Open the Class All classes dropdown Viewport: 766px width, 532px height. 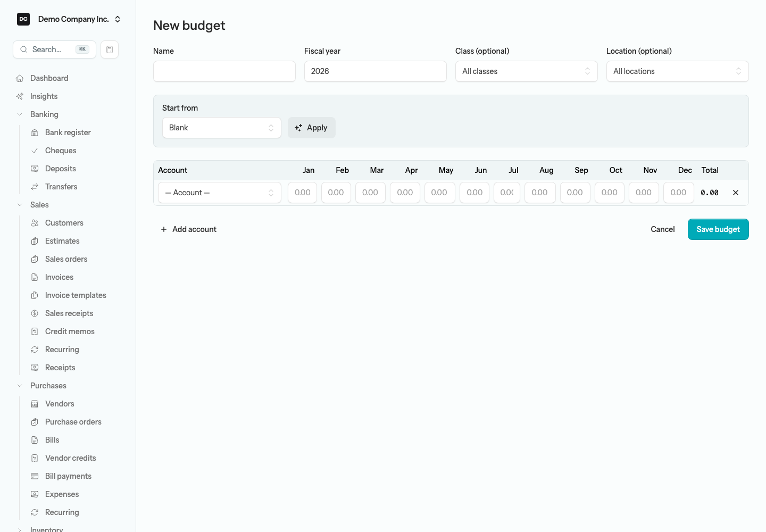point(527,71)
